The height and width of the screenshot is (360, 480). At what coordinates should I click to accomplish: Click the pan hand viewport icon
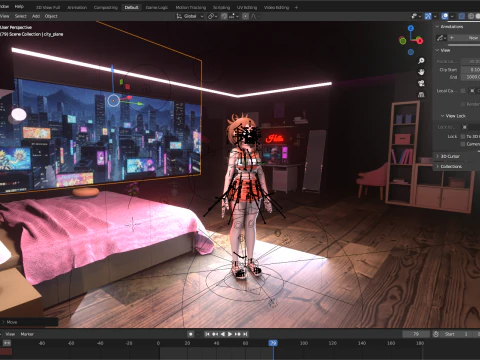tap(421, 72)
